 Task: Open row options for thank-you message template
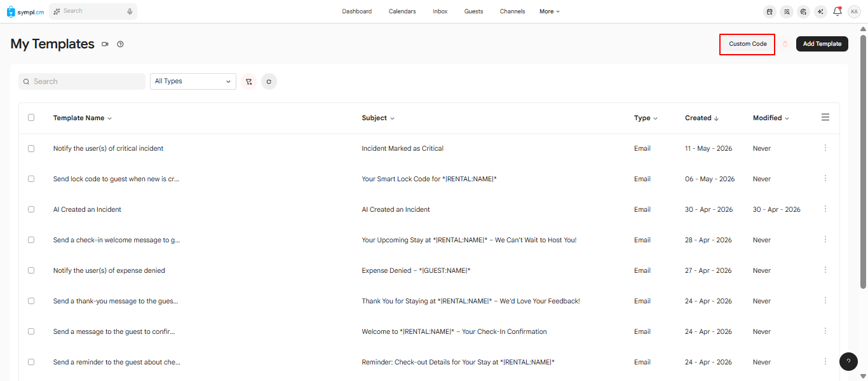click(825, 300)
